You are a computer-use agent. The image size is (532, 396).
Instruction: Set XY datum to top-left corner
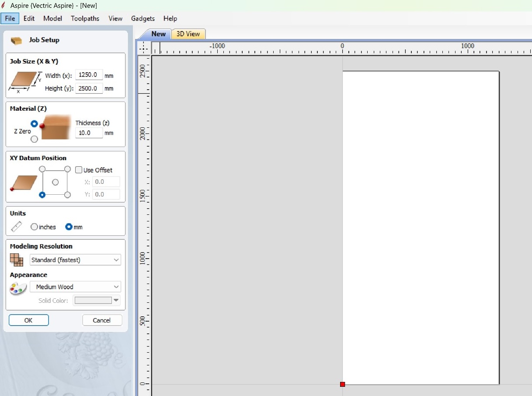42,169
